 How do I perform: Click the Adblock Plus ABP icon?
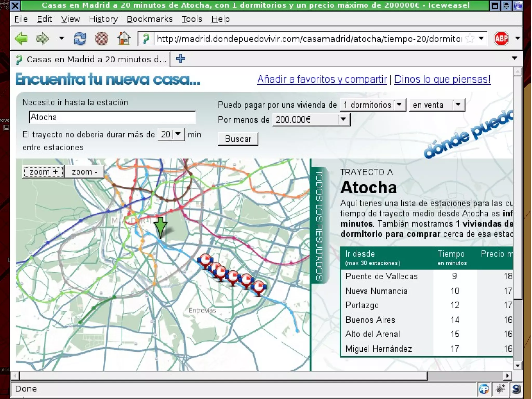(501, 39)
